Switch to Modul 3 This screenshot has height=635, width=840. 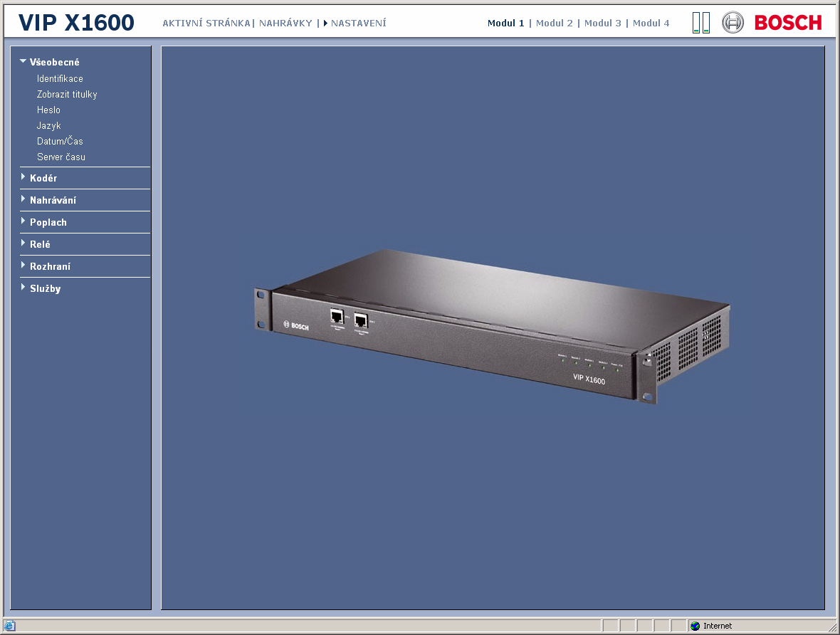coord(603,23)
